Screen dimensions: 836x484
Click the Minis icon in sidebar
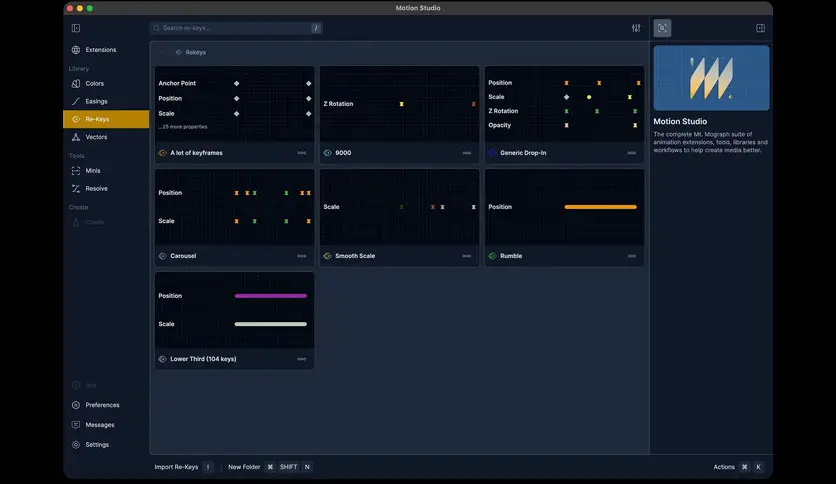pyautogui.click(x=76, y=171)
